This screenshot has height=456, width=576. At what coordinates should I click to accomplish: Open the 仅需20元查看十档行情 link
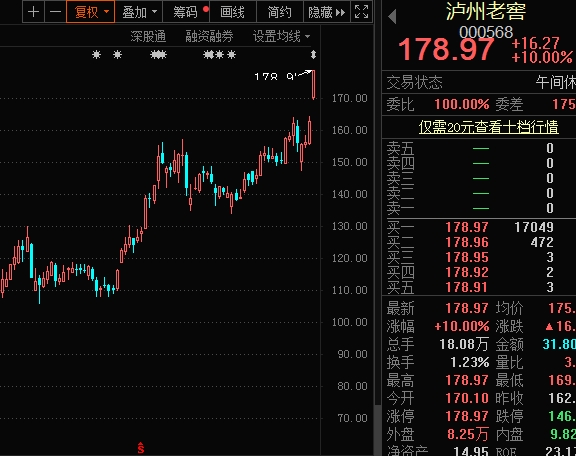coord(489,127)
